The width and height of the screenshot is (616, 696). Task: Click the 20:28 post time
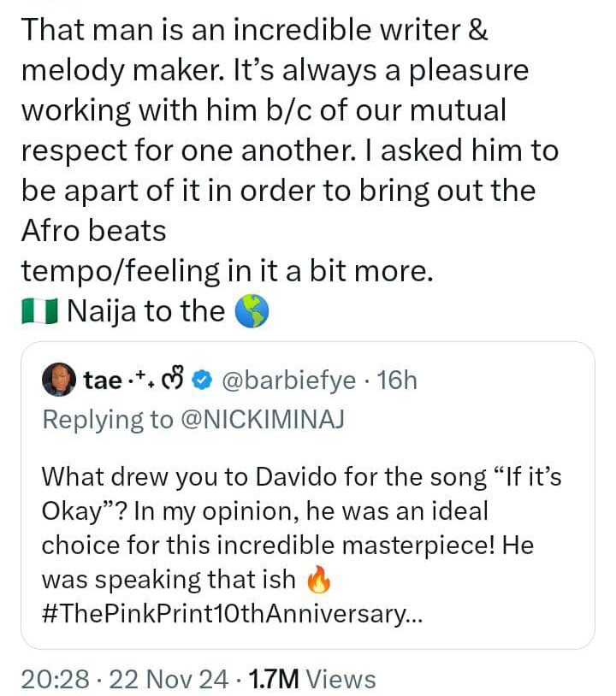click(x=54, y=679)
